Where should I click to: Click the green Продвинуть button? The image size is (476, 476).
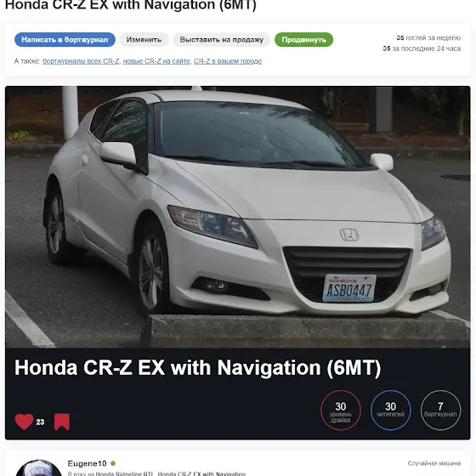point(304,40)
